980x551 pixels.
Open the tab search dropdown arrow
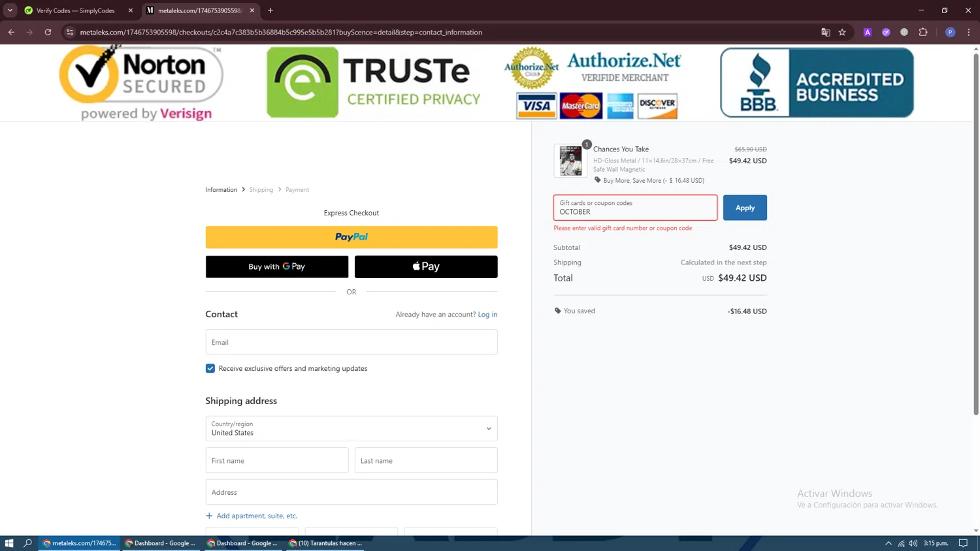(x=10, y=10)
